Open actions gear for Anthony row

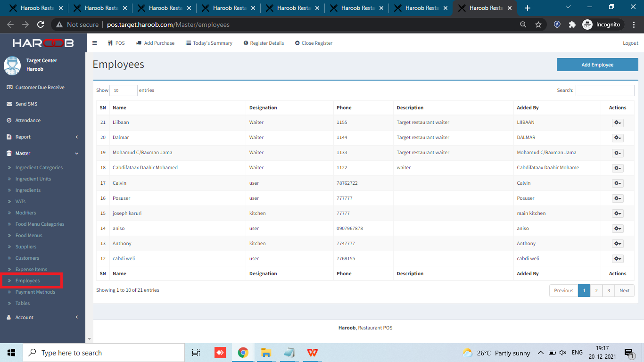point(618,243)
